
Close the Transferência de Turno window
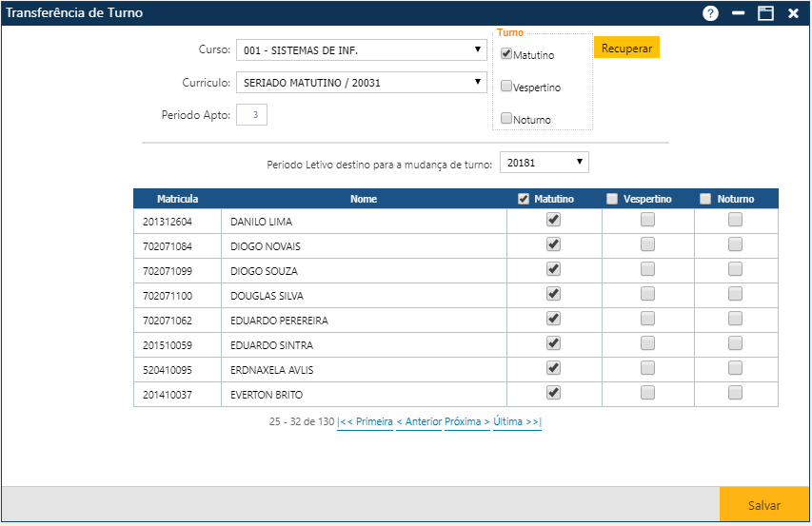coord(793,13)
